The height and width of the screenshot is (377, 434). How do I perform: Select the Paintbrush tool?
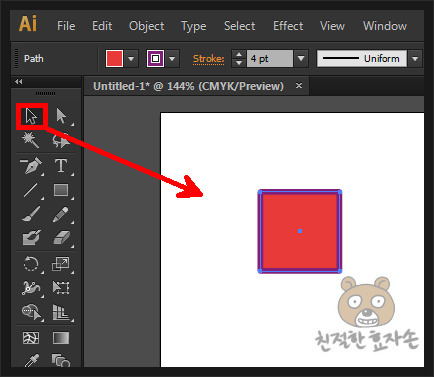pyautogui.click(x=31, y=214)
